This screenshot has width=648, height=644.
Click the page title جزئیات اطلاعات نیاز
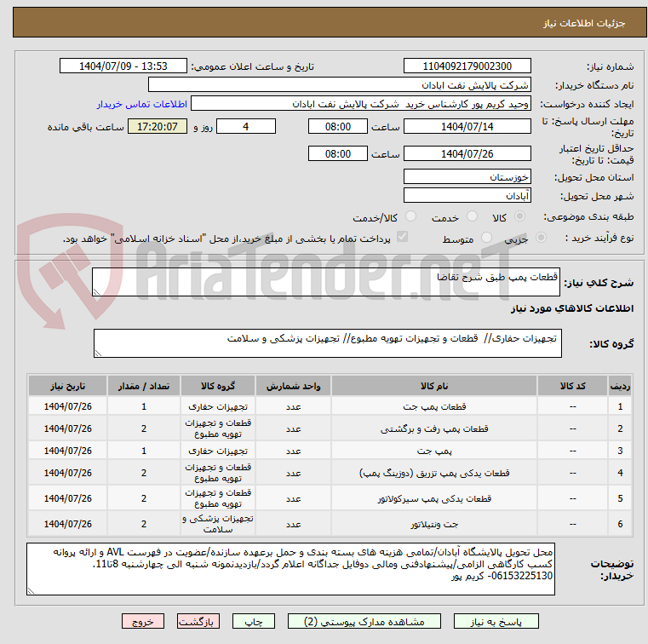(584, 23)
